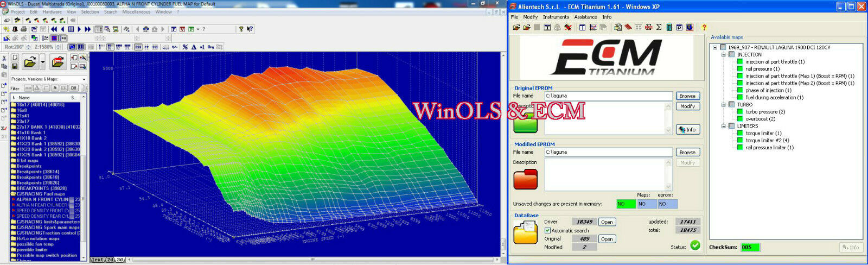The image size is (868, 265).
Task: Click the floppy save icon in WinOLS panel
Action: pyautogui.click(x=15, y=66)
